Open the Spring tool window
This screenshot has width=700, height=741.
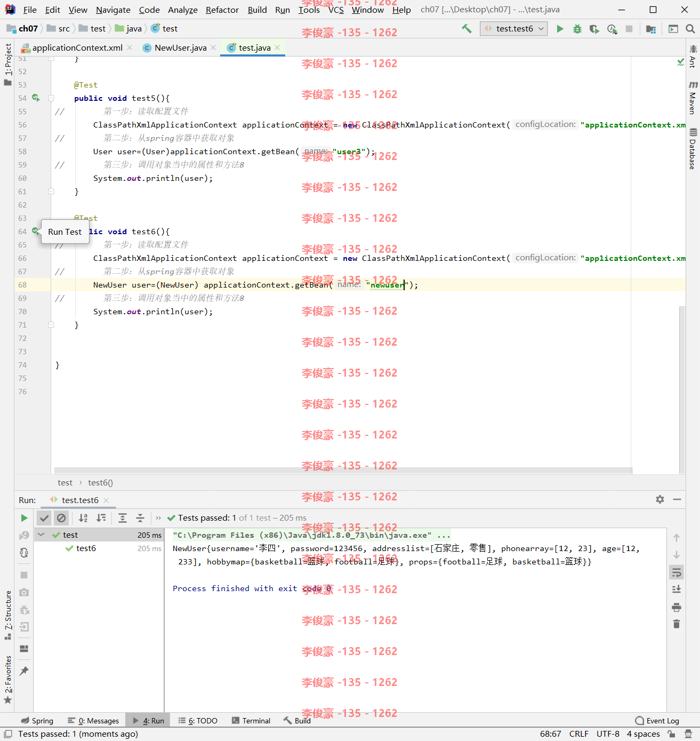[x=37, y=721]
